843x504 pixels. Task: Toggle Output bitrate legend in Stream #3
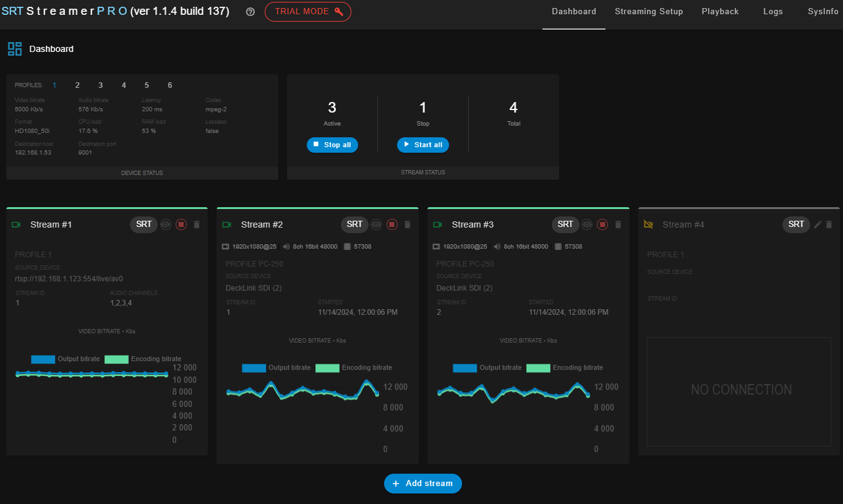pyautogui.click(x=487, y=367)
